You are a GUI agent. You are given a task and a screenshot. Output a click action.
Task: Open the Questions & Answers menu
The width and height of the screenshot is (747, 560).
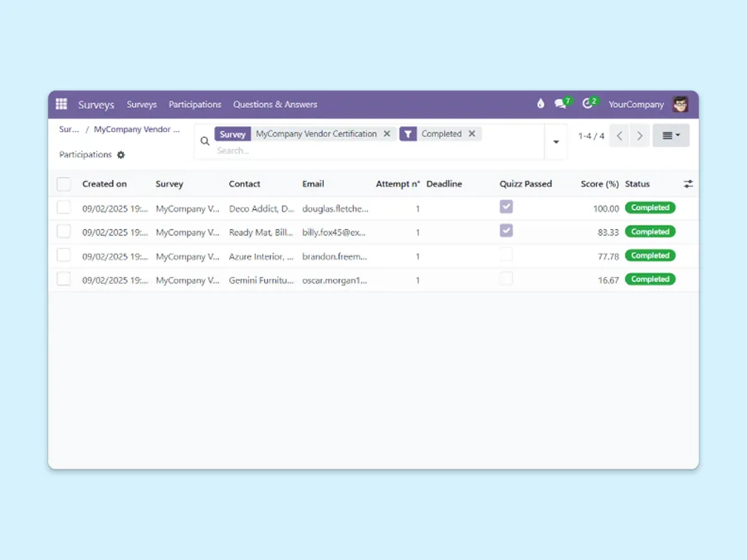(x=275, y=105)
